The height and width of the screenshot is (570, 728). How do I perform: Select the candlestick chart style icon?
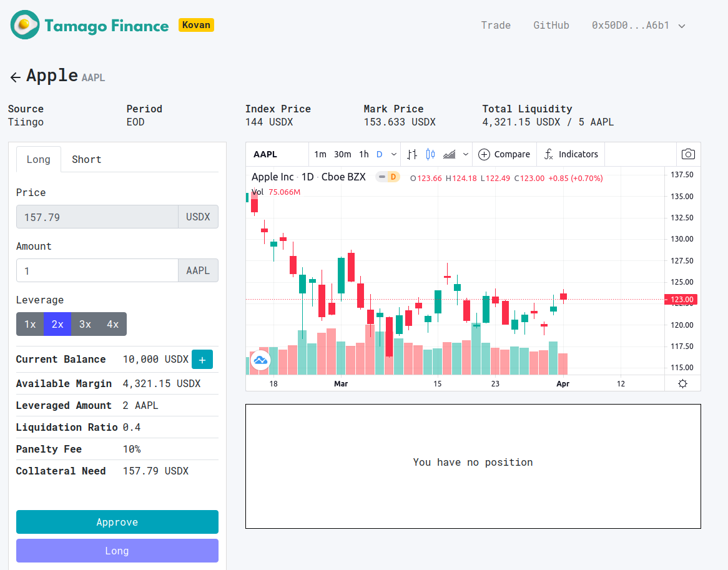coord(430,154)
